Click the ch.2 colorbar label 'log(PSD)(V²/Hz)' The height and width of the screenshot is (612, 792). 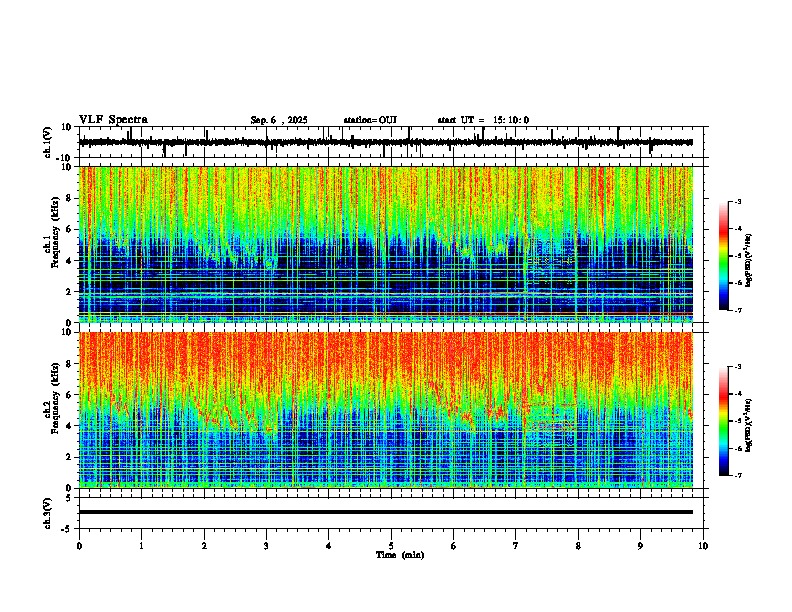pos(748,425)
